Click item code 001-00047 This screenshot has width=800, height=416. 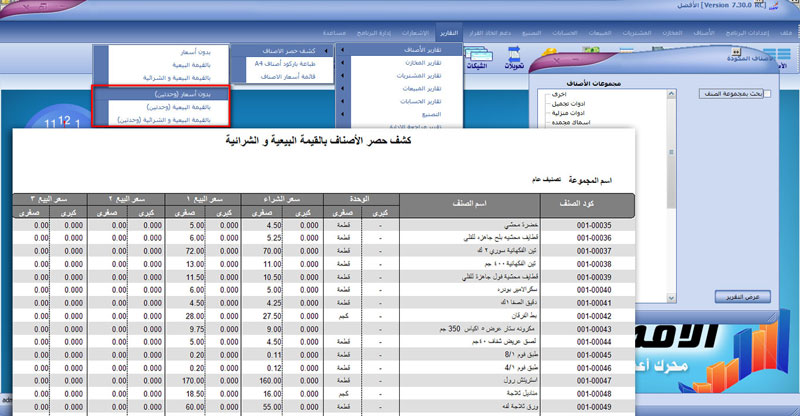pos(594,381)
